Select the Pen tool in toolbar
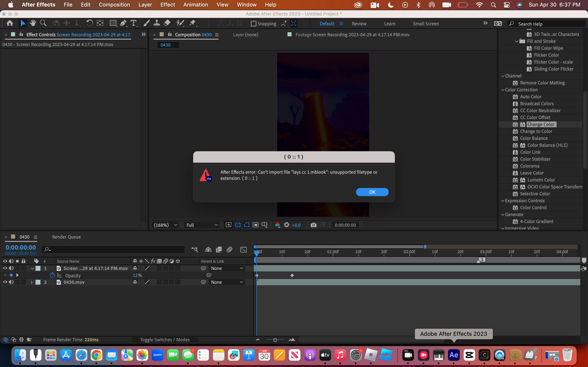Viewport: 588px width, 367px height. (123, 23)
